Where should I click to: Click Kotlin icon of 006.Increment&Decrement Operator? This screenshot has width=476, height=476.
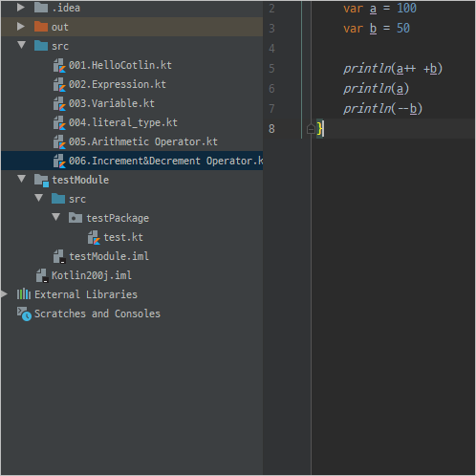[x=59, y=162]
